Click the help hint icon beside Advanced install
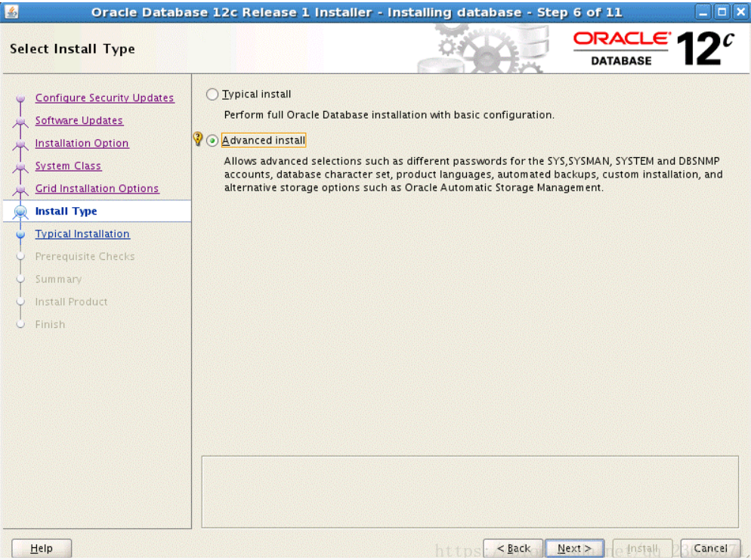The height and width of the screenshot is (560, 751). coord(197,139)
